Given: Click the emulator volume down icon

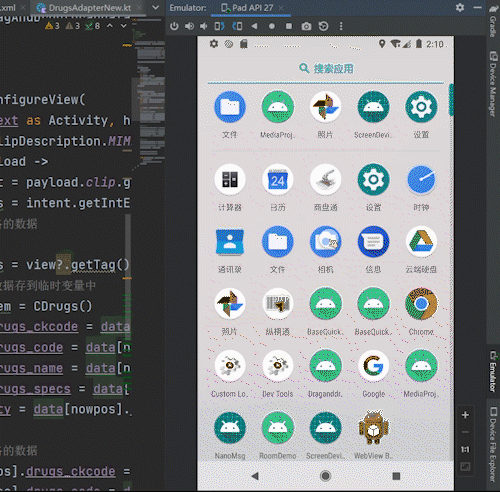Looking at the screenshot, I should (204, 26).
